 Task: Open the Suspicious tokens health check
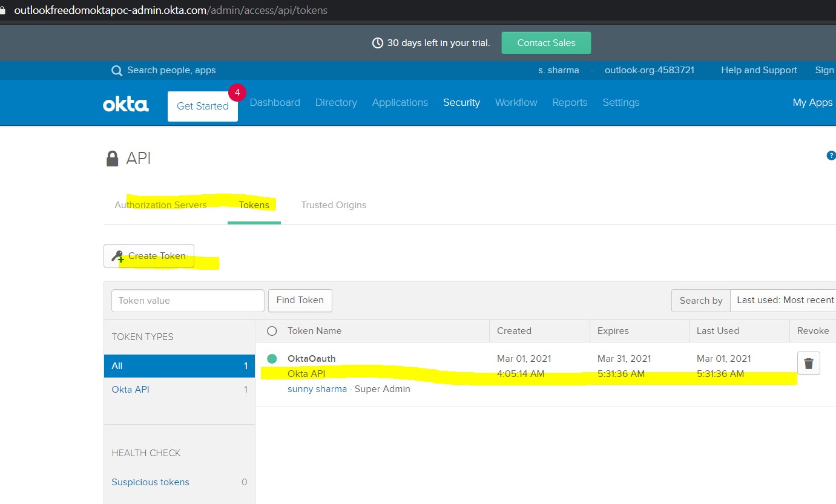click(150, 482)
